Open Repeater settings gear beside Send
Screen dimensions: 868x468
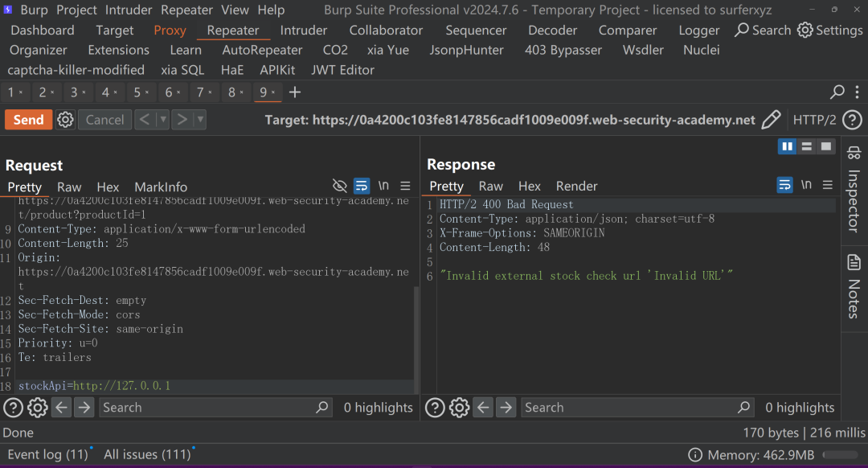click(x=65, y=120)
